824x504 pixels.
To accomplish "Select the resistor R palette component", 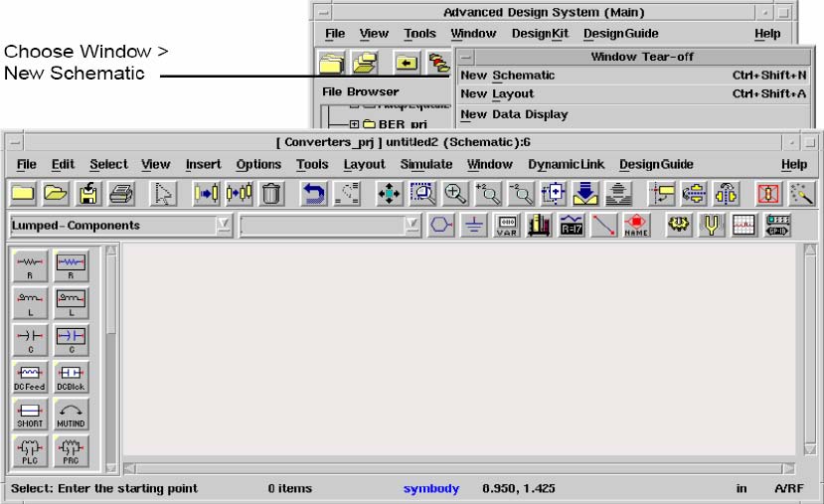I will (30, 266).
